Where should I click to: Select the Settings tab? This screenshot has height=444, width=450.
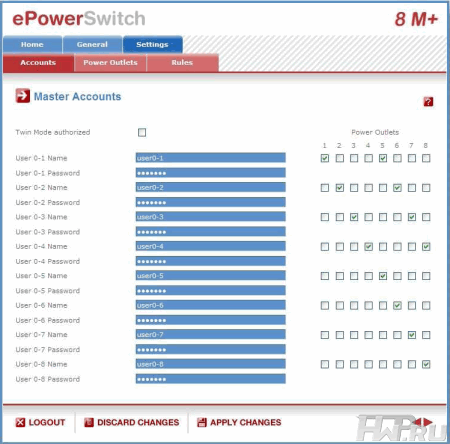pyautogui.click(x=152, y=45)
